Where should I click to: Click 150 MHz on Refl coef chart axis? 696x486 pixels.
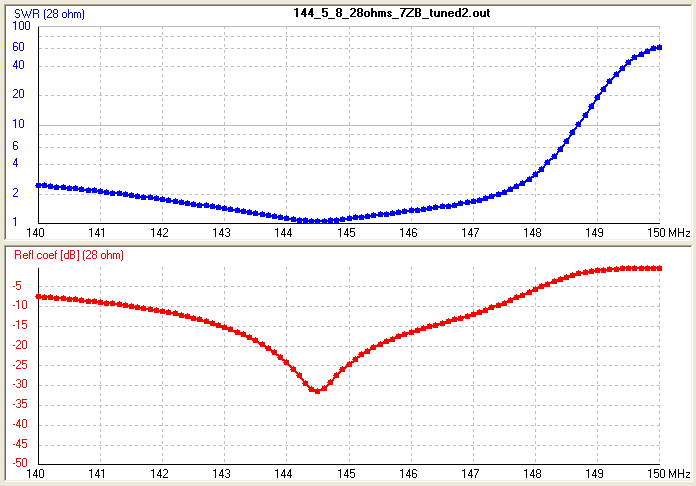pyautogui.click(x=669, y=474)
